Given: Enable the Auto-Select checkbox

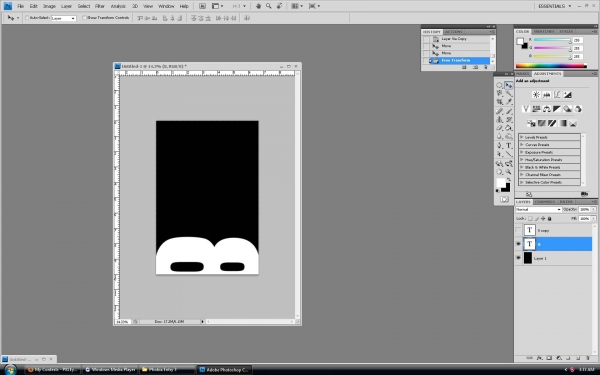Looking at the screenshot, I should 27,18.
